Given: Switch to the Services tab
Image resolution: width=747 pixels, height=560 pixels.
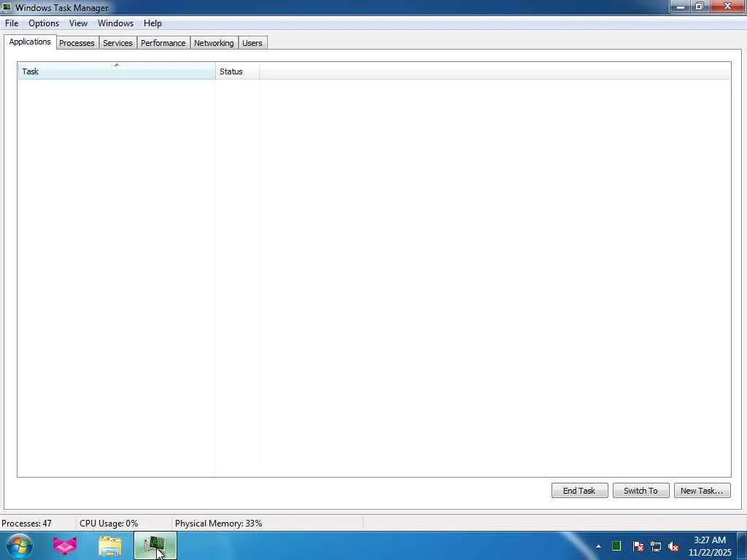Looking at the screenshot, I should pyautogui.click(x=117, y=43).
